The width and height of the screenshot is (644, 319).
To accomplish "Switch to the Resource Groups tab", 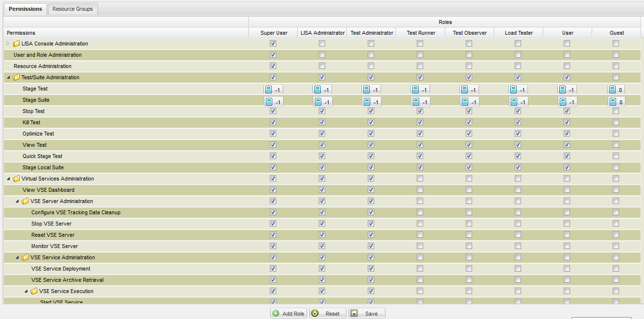I will 72,9.
